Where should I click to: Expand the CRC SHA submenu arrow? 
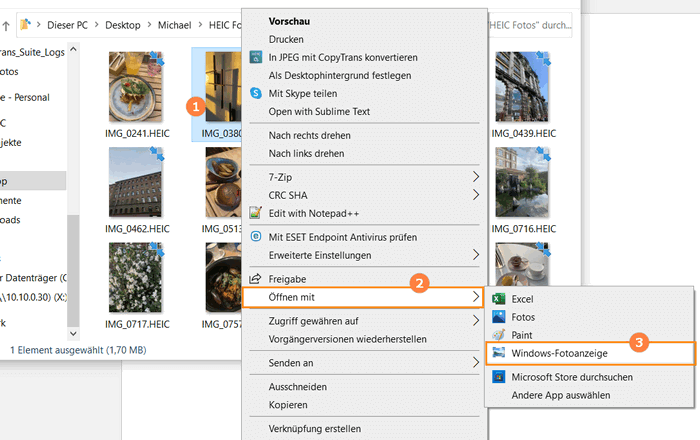click(x=476, y=195)
